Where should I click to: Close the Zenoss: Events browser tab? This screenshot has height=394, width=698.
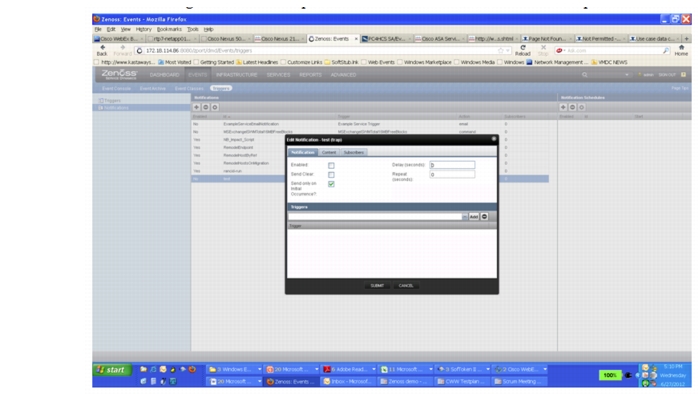pos(356,39)
